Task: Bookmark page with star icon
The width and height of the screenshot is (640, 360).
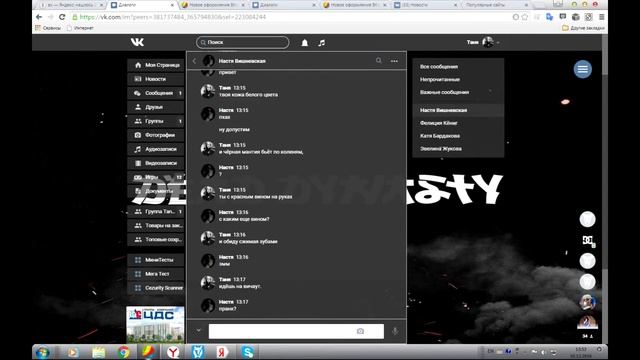Action: tap(525, 17)
